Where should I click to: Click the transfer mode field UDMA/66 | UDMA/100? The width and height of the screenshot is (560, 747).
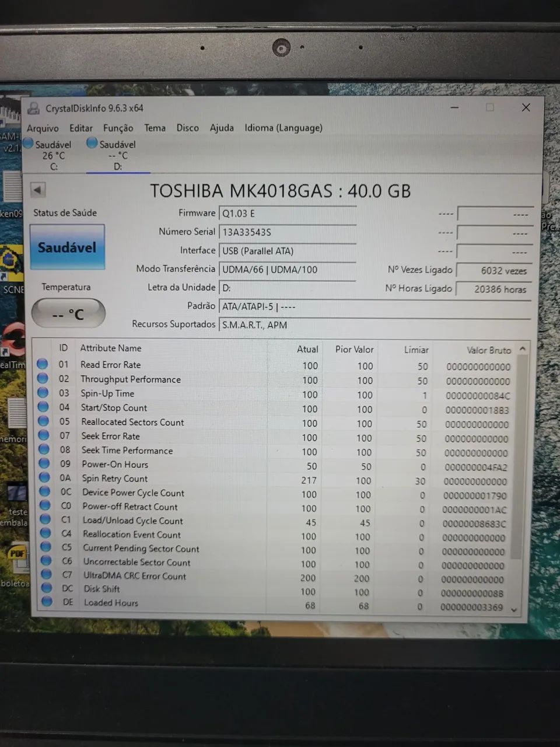coord(288,270)
